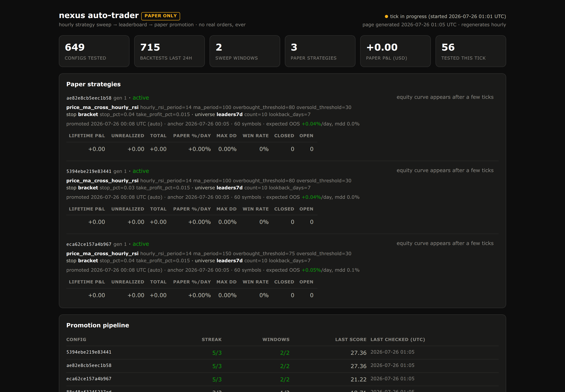The width and height of the screenshot is (565, 392).
Task: Click Lifetime P&L +0.00 value for ae82e8cb5eec1b58
Action: [x=96, y=149]
